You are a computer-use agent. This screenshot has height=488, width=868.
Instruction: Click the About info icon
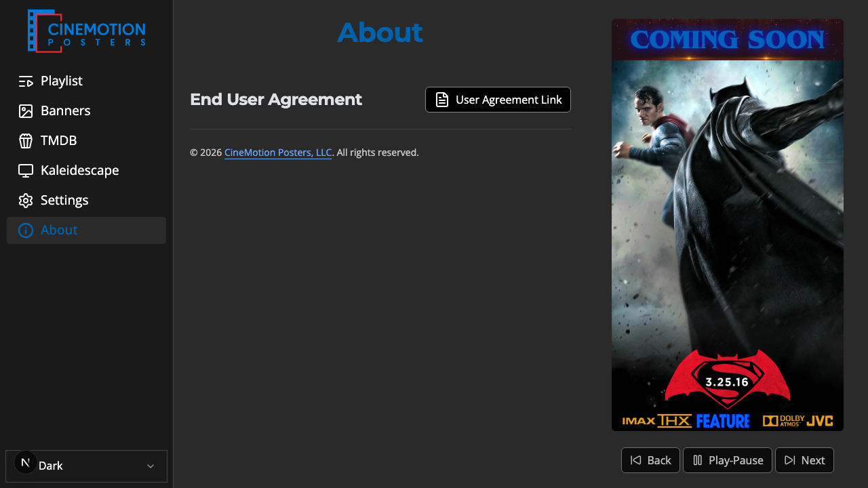pos(26,230)
